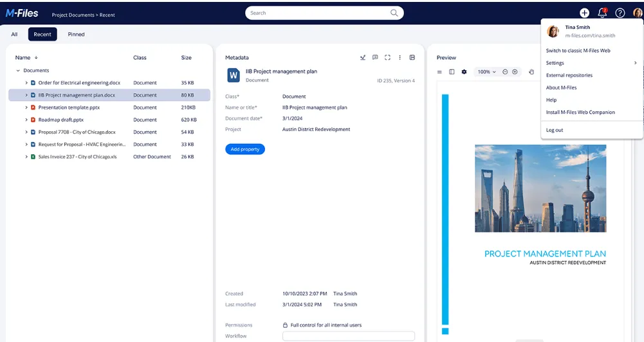
Task: Expand Metadata panel to full screen
Action: (387, 57)
